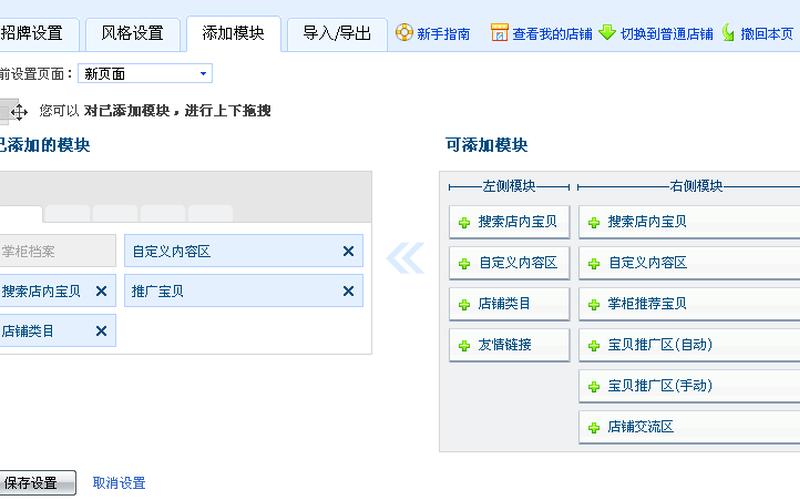Select the added 自定义内容区 module block
Viewport: 800px width, 500px height.
pyautogui.click(x=243, y=251)
